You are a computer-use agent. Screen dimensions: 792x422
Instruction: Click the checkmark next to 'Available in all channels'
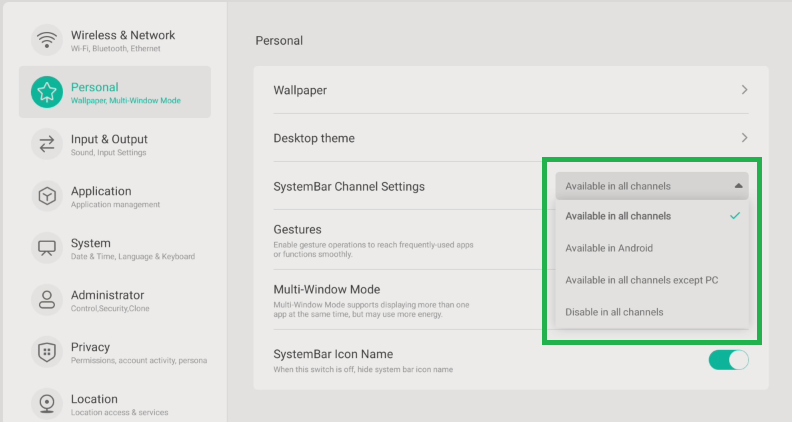pos(735,216)
